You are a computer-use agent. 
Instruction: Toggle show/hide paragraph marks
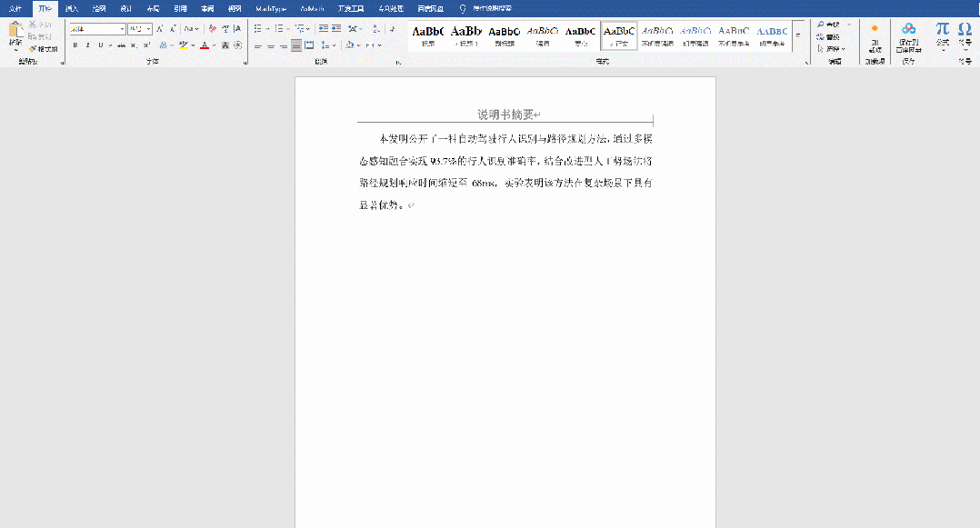point(392,27)
